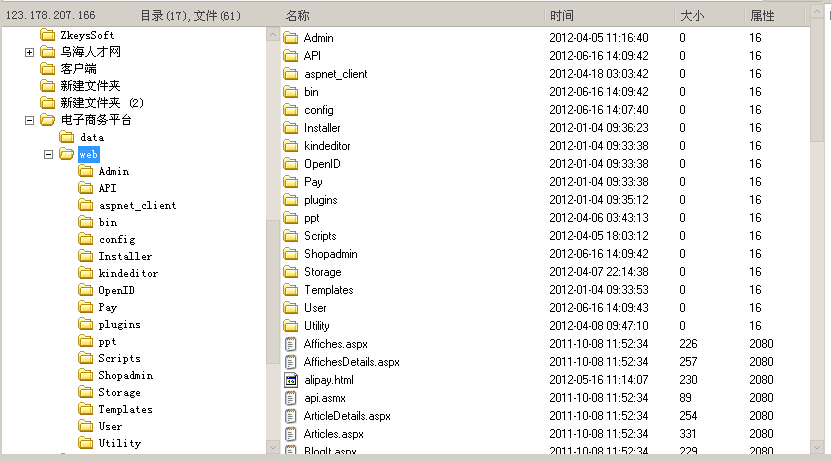The image size is (831, 461).
Task: Click the size value 331 for Articles.aspx
Action: pos(687,434)
